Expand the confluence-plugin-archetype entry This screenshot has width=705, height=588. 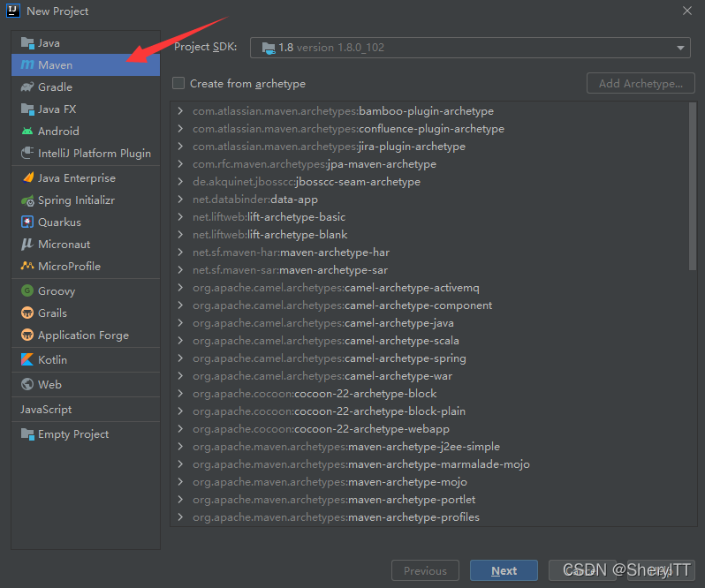(x=180, y=129)
